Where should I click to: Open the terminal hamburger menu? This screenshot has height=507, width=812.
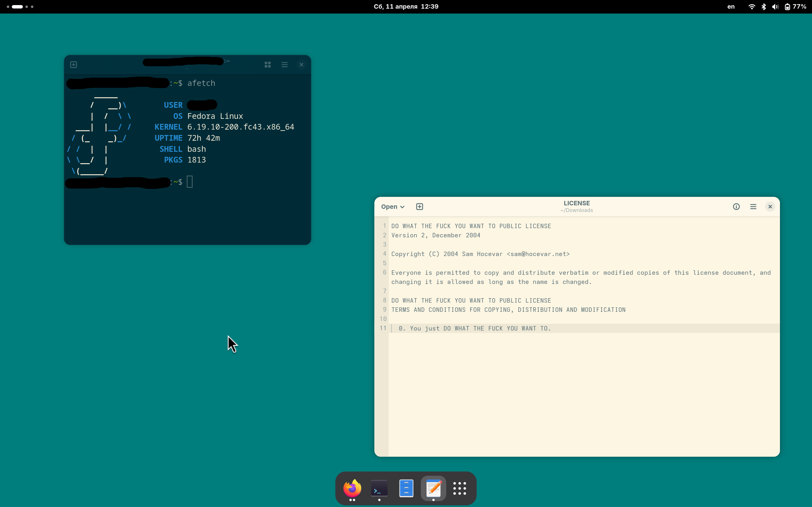click(285, 65)
